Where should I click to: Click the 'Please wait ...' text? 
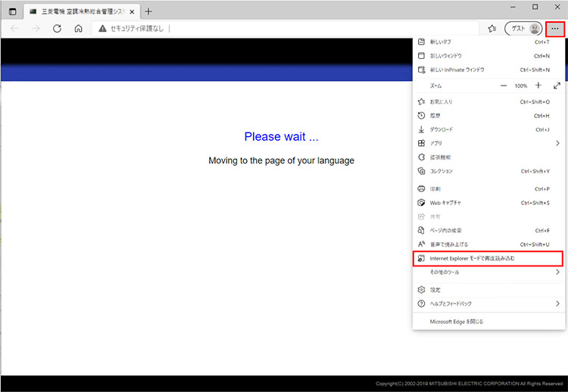[282, 136]
